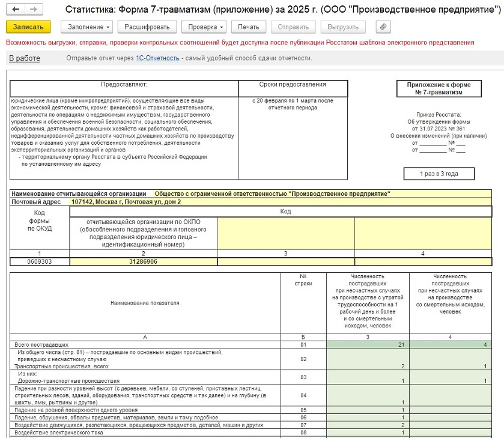Select row 08 column 3 cell
This screenshot has width=504, height=438.
pyautogui.click(x=368, y=433)
